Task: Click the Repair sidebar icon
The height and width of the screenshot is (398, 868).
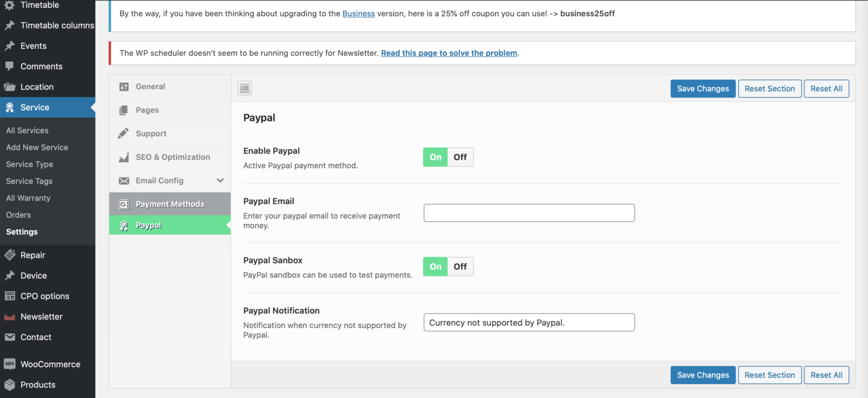Action: coord(9,255)
